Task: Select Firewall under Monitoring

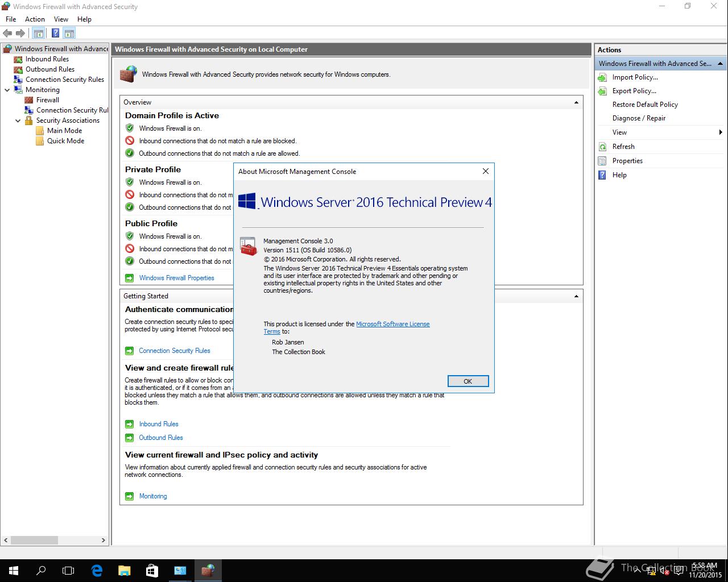Action: click(x=47, y=100)
